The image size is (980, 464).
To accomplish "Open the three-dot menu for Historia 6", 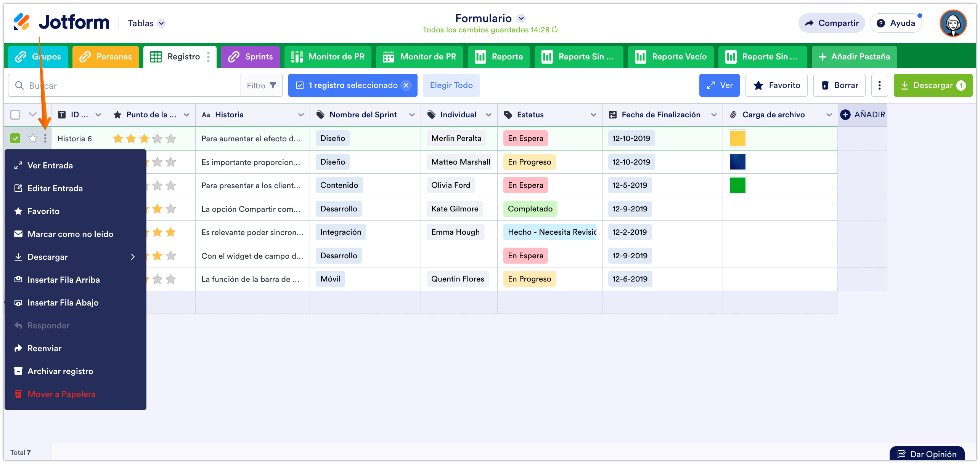I will (45, 138).
